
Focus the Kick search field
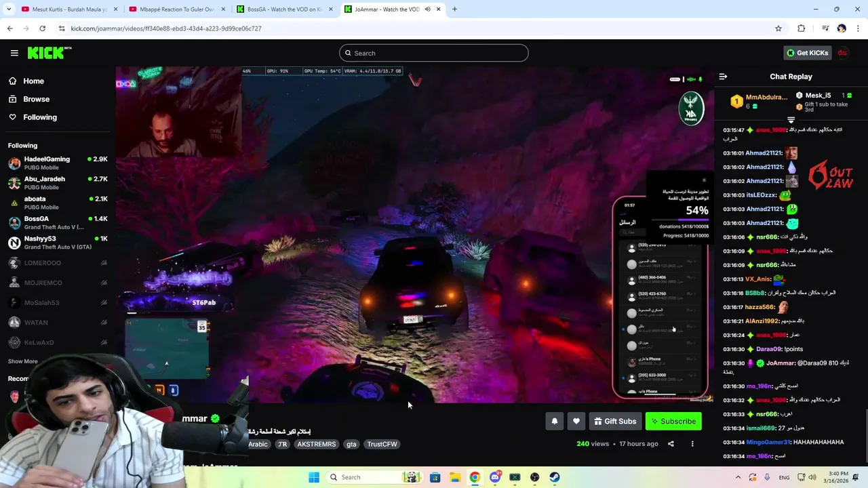click(x=434, y=53)
